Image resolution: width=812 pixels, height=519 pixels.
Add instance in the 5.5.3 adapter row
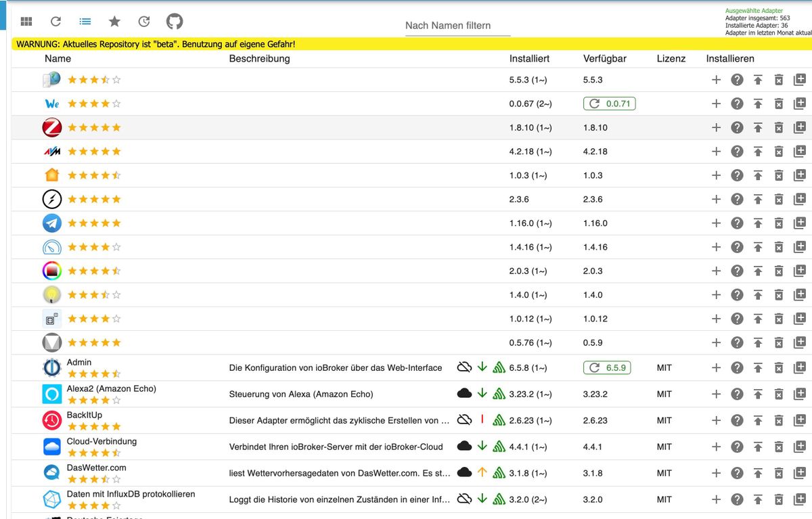717,80
